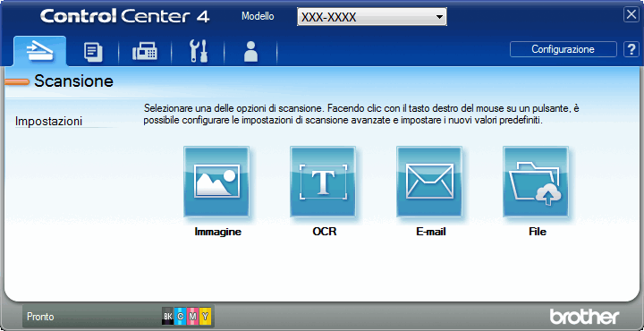The image size is (644, 331).
Task: Click the brother logo
Action: [584, 316]
